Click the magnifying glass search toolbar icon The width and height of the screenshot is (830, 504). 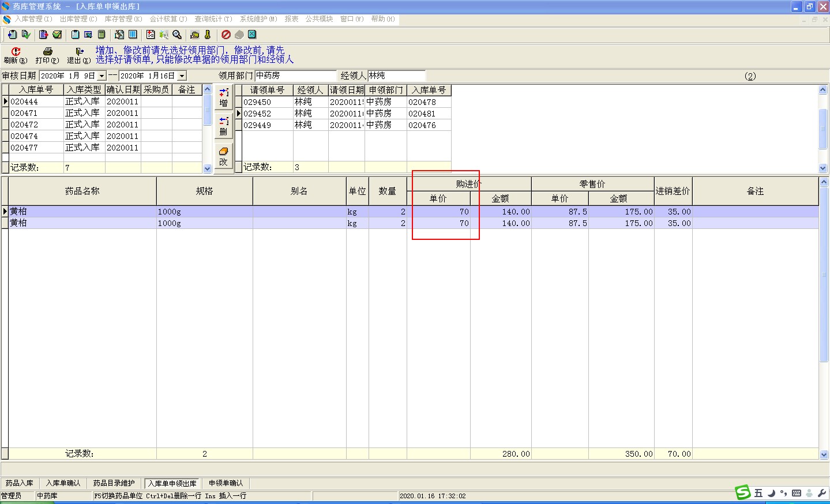[177, 35]
